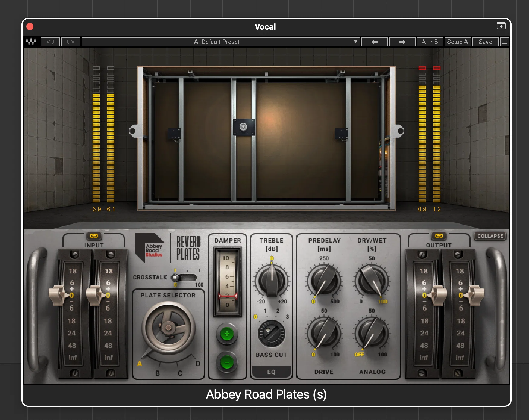Click the Plate Selector wheel

coord(168,328)
